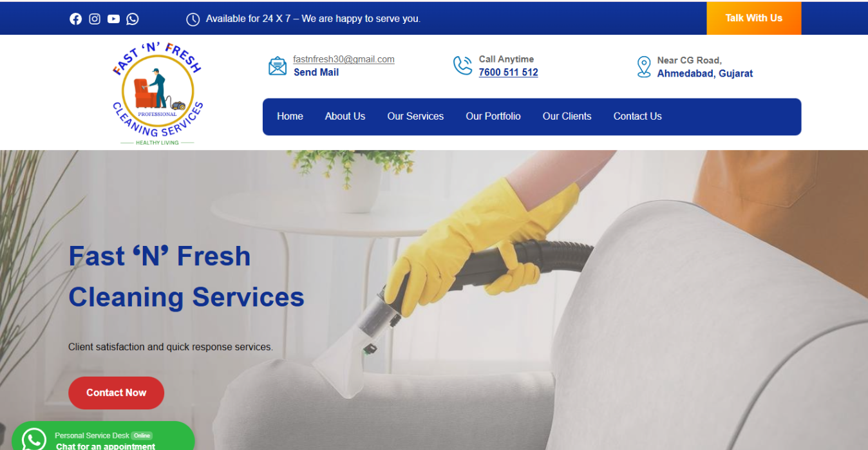
Task: Click the phone call icon
Action: point(462,66)
